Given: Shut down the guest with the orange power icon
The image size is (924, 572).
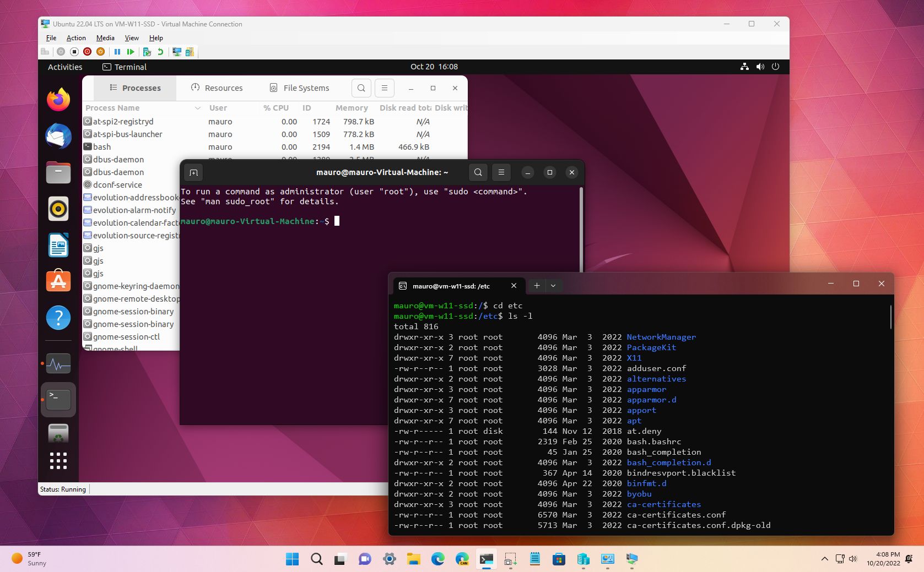Looking at the screenshot, I should 100,52.
